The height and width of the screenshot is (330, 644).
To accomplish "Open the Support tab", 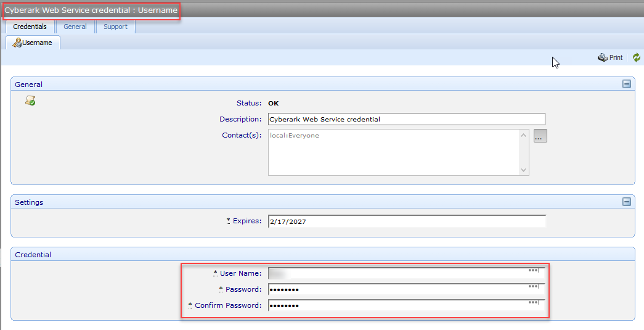I will 115,27.
